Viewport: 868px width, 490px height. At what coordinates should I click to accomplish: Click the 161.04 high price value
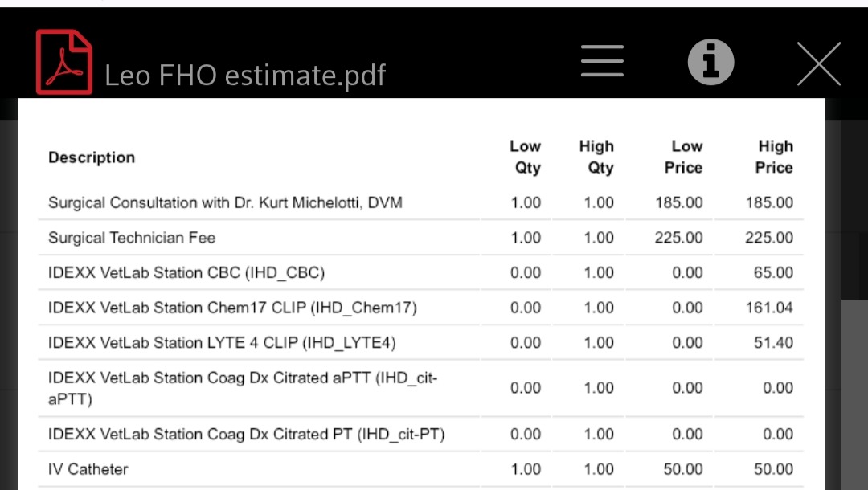[x=769, y=308]
